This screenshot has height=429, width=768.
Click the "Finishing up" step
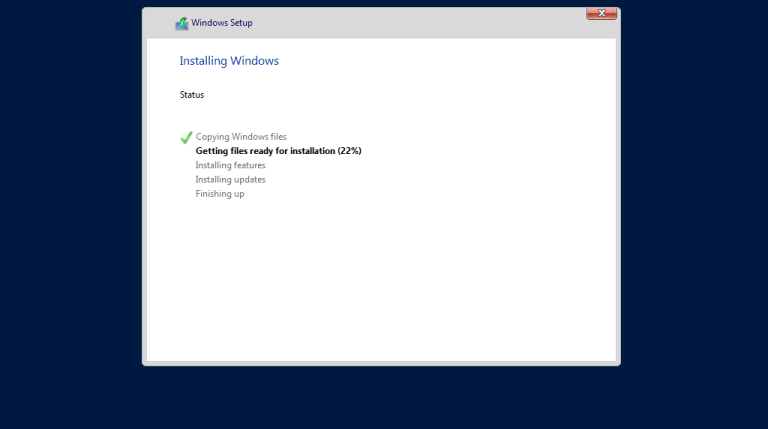click(x=220, y=194)
